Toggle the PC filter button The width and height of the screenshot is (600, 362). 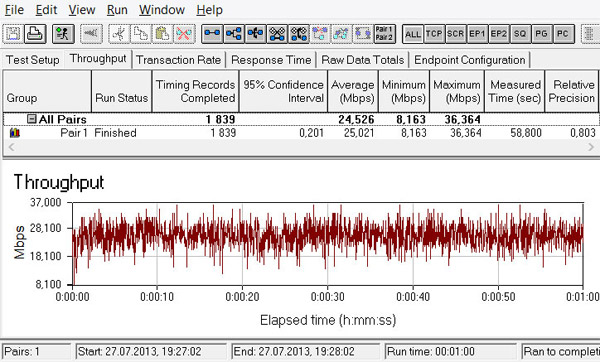[x=563, y=34]
